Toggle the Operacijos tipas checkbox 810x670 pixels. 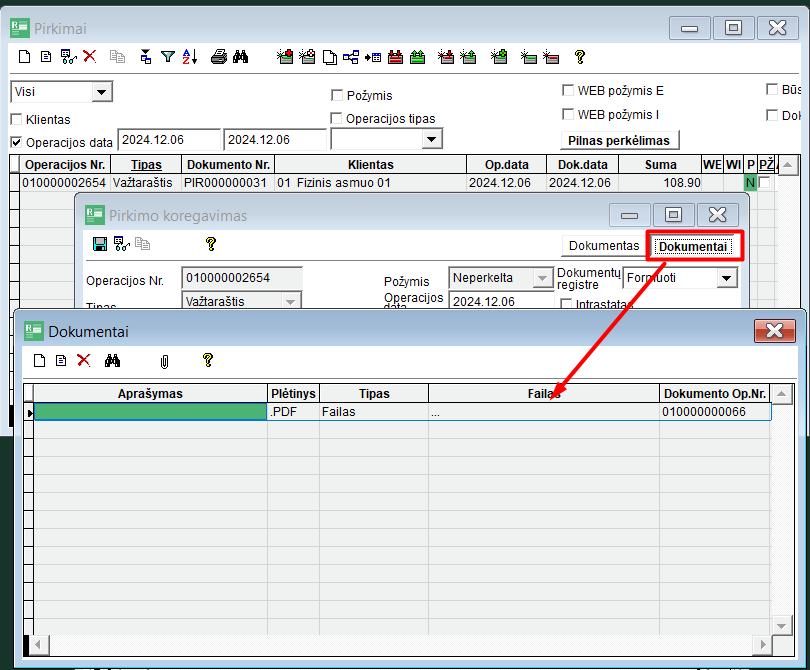pos(337,117)
